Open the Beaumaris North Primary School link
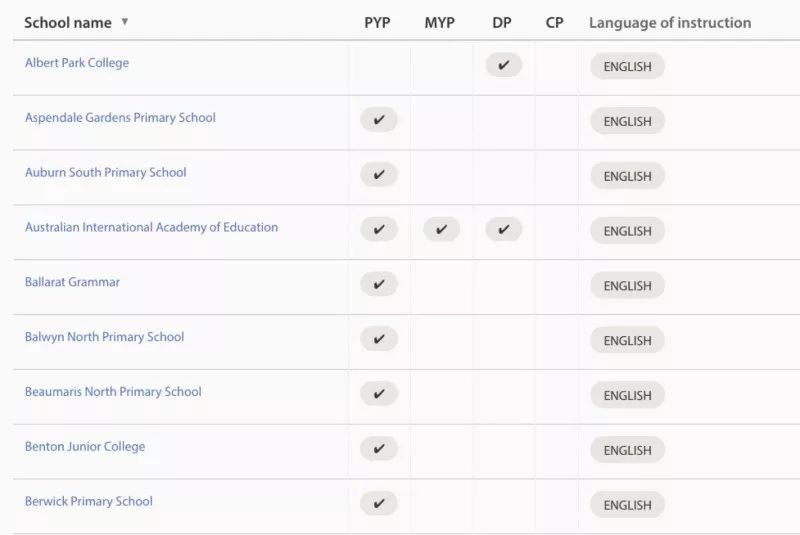 coord(113,392)
